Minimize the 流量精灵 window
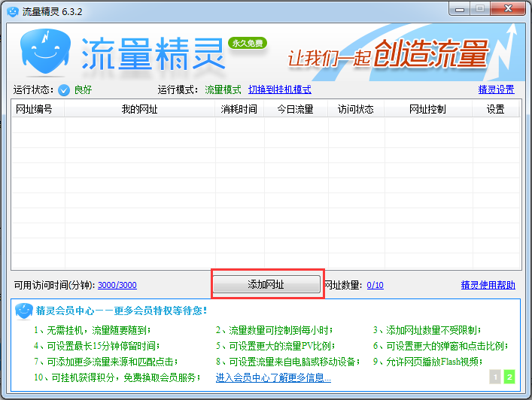Image resolution: width=532 pixels, height=400 pixels. click(460, 9)
